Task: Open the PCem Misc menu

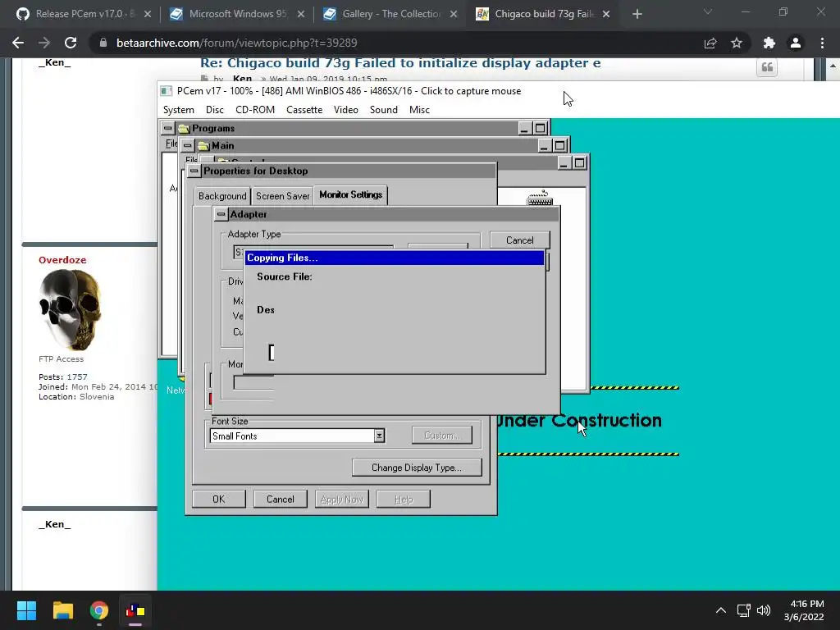Action: click(419, 110)
